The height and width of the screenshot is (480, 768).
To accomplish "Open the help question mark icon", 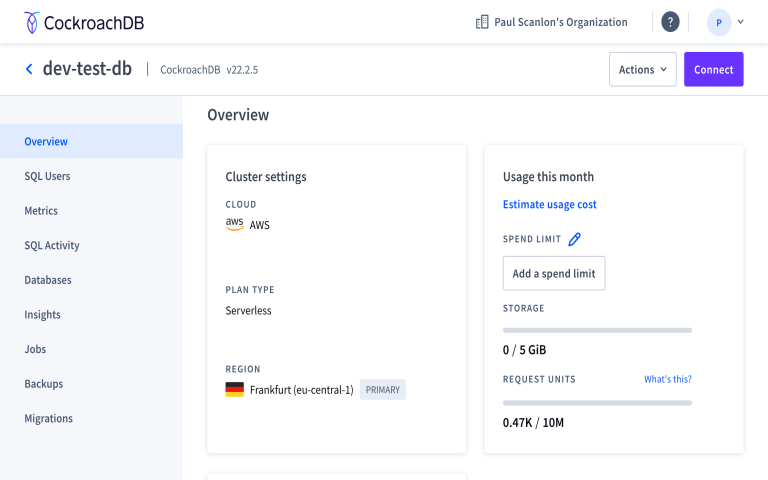I will (x=670, y=22).
